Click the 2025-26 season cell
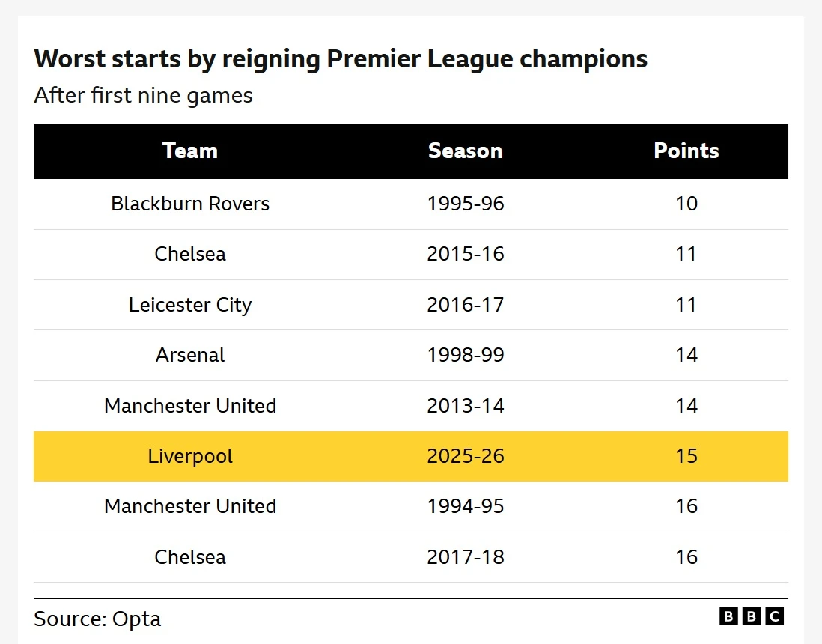Image resolution: width=822 pixels, height=644 pixels. click(465, 456)
